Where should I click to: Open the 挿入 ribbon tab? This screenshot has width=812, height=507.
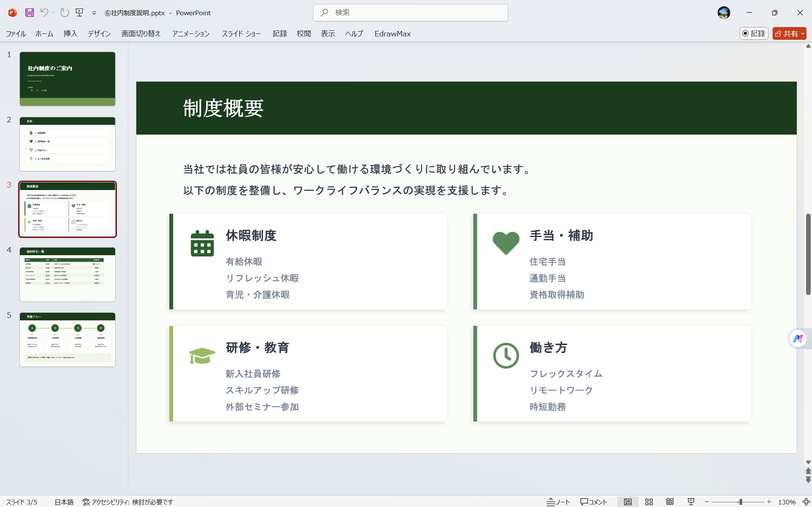(x=70, y=33)
